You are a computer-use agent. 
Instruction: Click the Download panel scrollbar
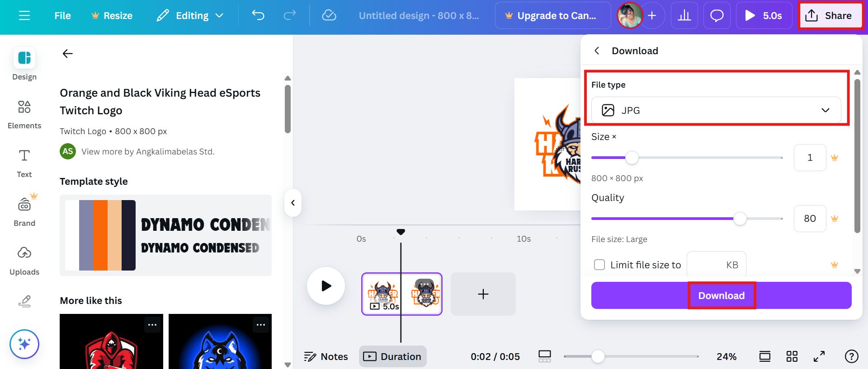(x=857, y=156)
